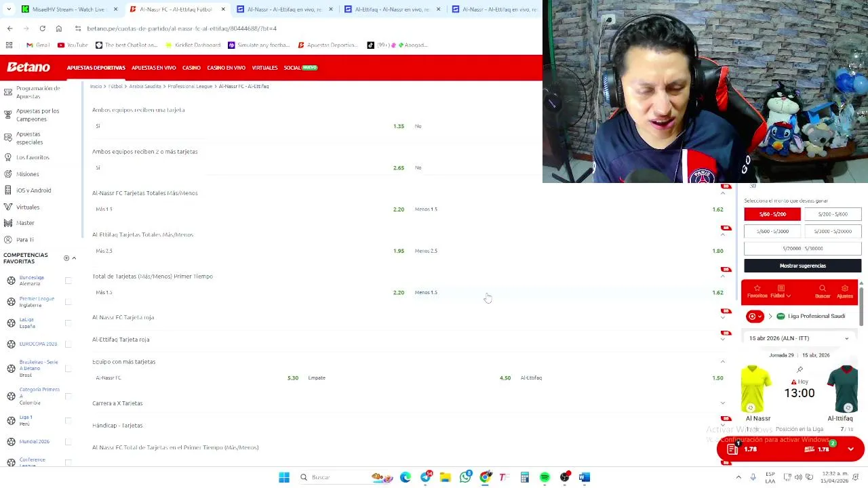The image size is (868, 488).
Task: Bet Al-Ettifaq Menos 2.5 at 1.80
Action: 568,251
